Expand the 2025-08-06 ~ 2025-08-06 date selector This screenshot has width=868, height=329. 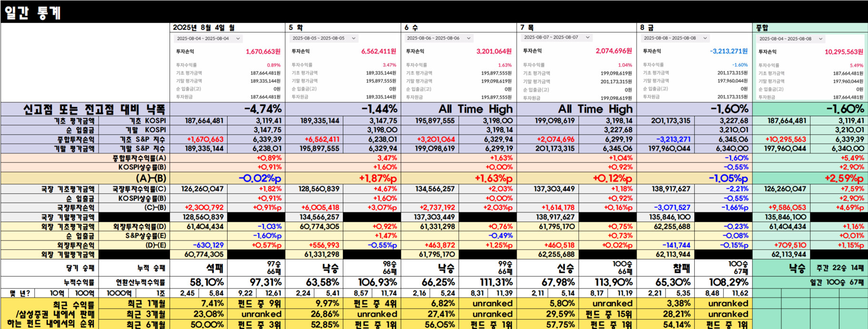pyautogui.click(x=439, y=38)
